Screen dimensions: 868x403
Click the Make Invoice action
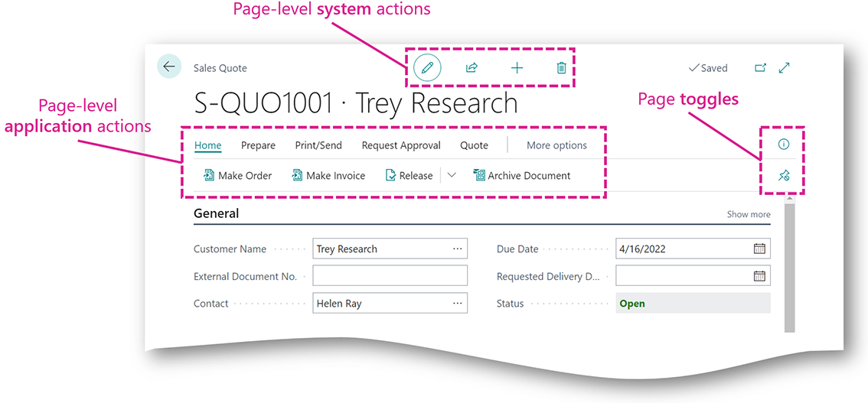click(x=328, y=176)
